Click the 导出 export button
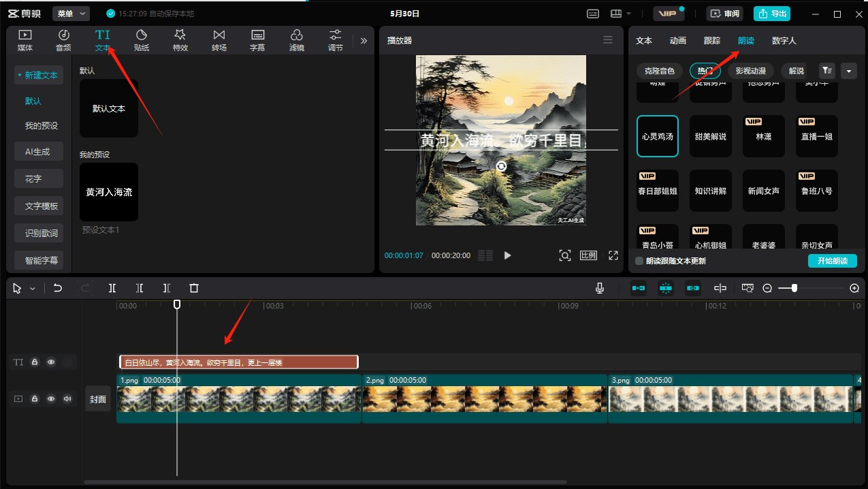Viewport: 868px width, 489px height. coord(771,14)
